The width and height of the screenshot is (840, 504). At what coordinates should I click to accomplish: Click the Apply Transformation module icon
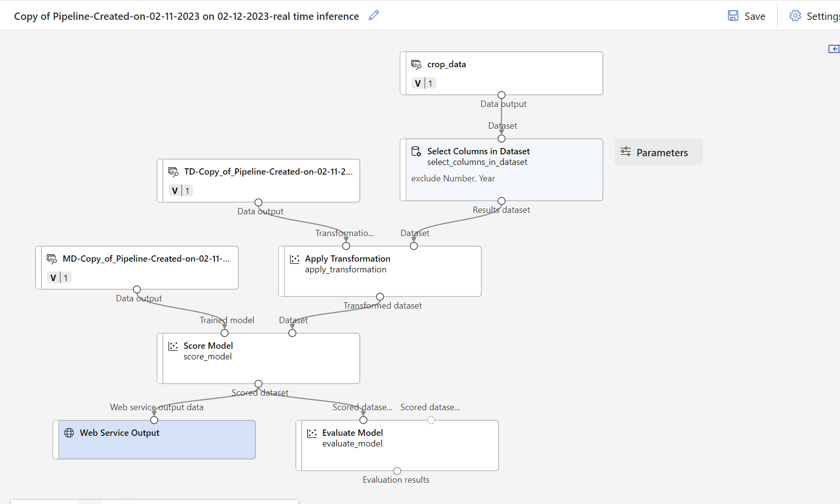pyautogui.click(x=295, y=259)
